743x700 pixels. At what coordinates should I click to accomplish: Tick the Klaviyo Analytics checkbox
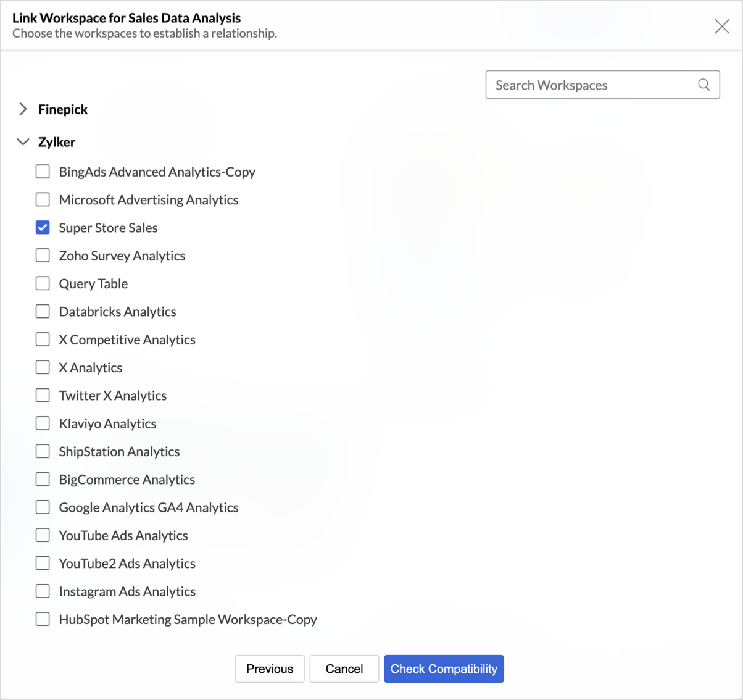(43, 423)
